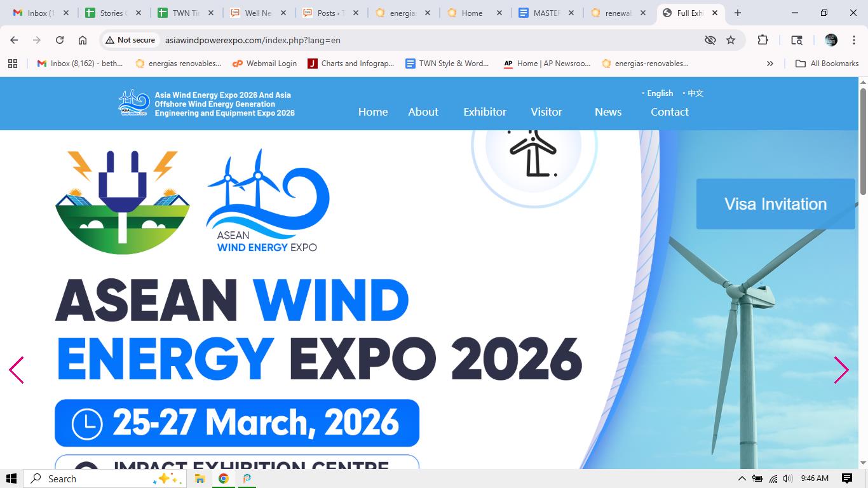This screenshot has height=488, width=868.
Task: Open the AP Newsroom bookmark
Action: tap(549, 63)
